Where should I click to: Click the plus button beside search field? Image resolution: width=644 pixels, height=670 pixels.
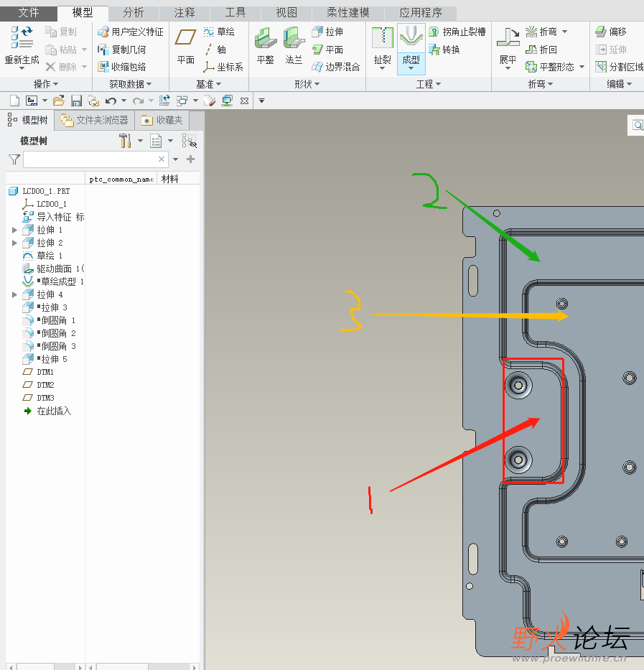pos(190,159)
